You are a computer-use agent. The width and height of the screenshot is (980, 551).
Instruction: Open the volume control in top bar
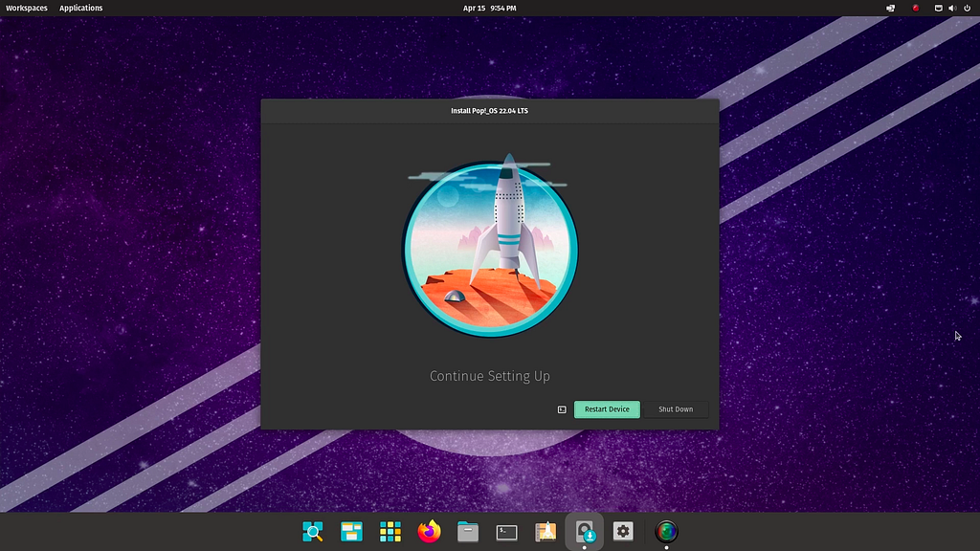point(952,8)
